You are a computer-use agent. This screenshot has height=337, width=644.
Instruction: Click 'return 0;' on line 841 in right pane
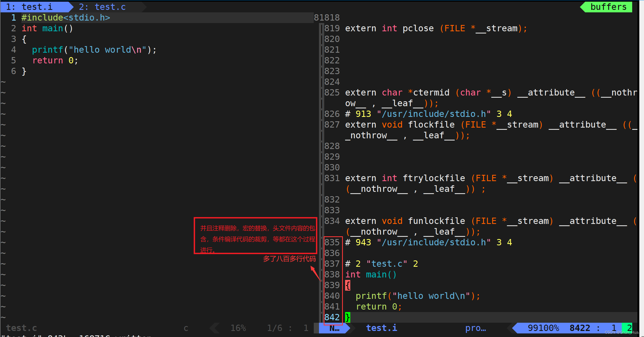click(x=379, y=307)
